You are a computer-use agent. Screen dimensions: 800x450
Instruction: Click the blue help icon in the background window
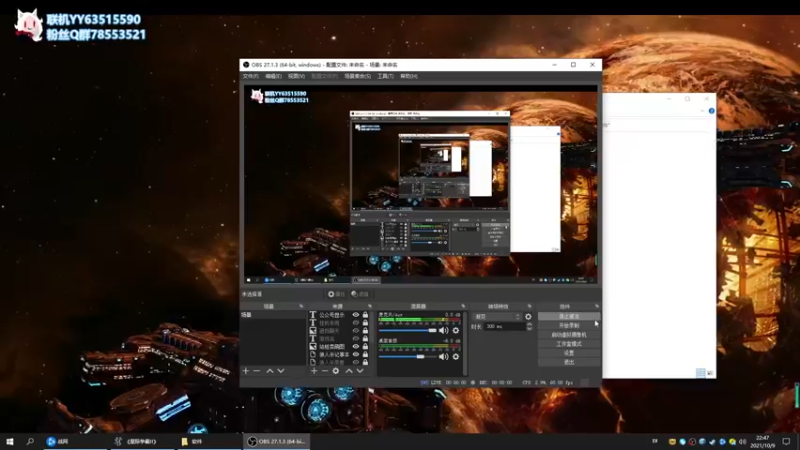[x=711, y=111]
